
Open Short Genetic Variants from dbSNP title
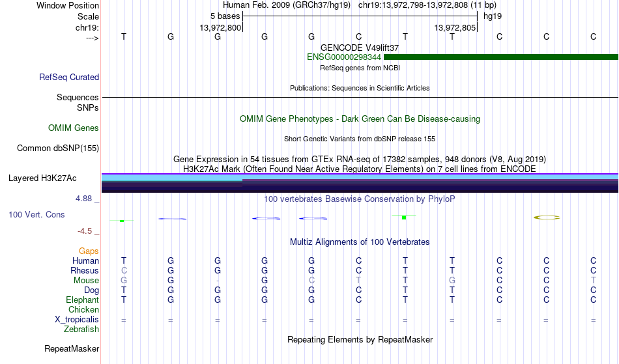[x=360, y=139]
